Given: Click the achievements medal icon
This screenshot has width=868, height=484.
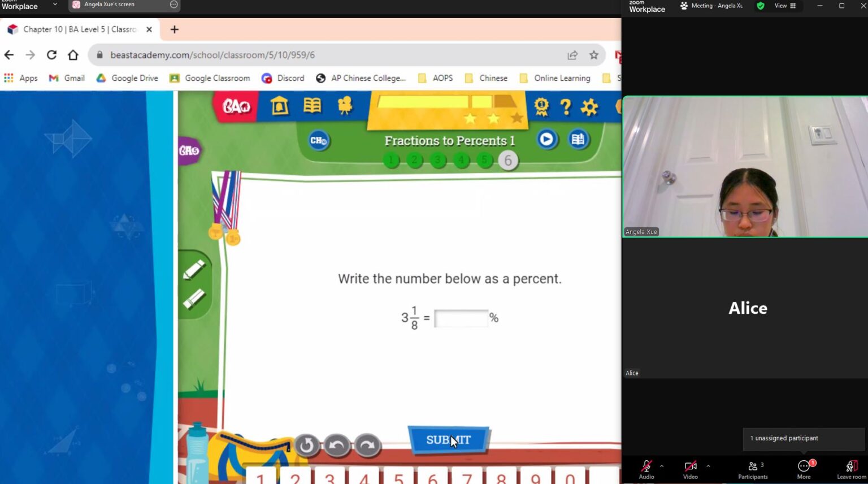Looking at the screenshot, I should pos(541,106).
